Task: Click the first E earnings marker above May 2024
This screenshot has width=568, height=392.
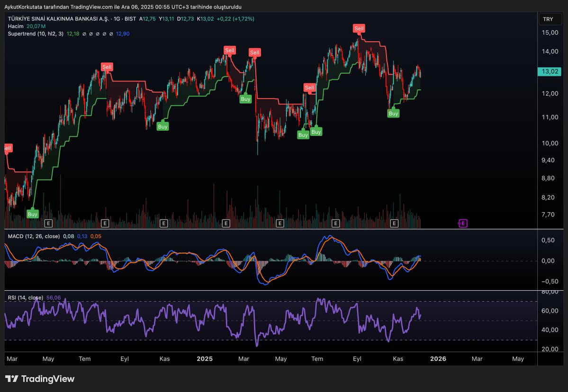Action: click(x=48, y=223)
